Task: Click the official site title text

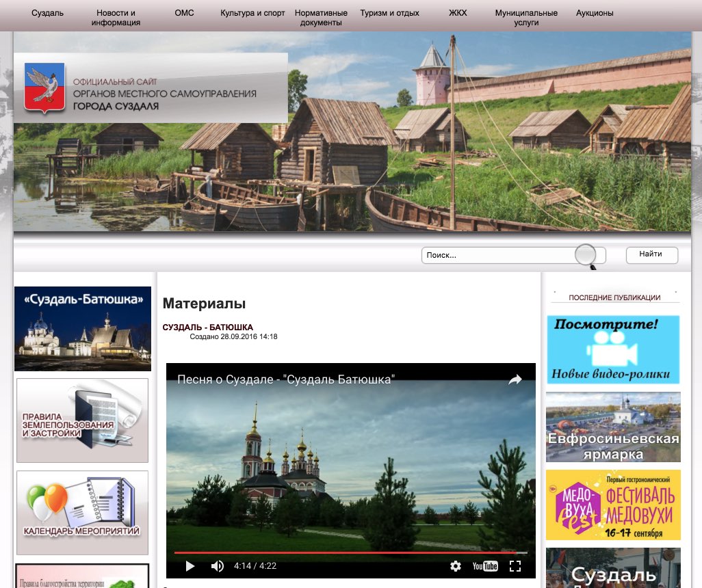Action: click(165, 94)
